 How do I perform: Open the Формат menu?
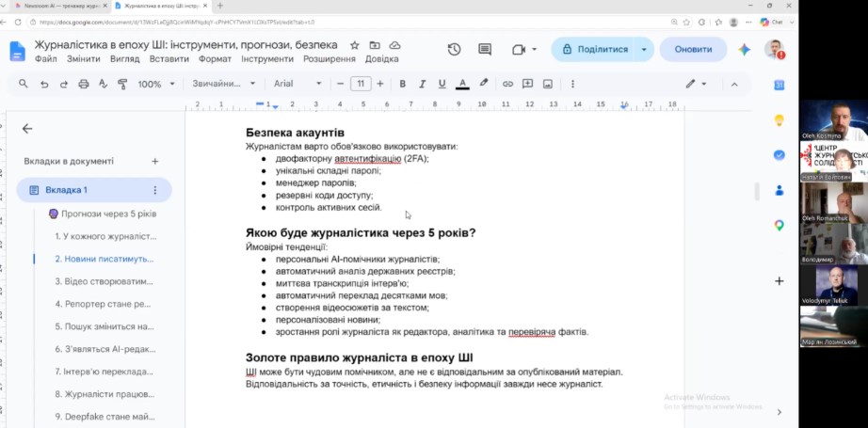click(x=215, y=58)
